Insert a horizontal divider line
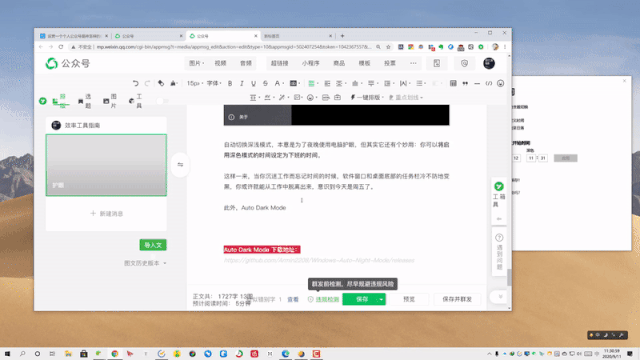640x360 pixels. 477,83
